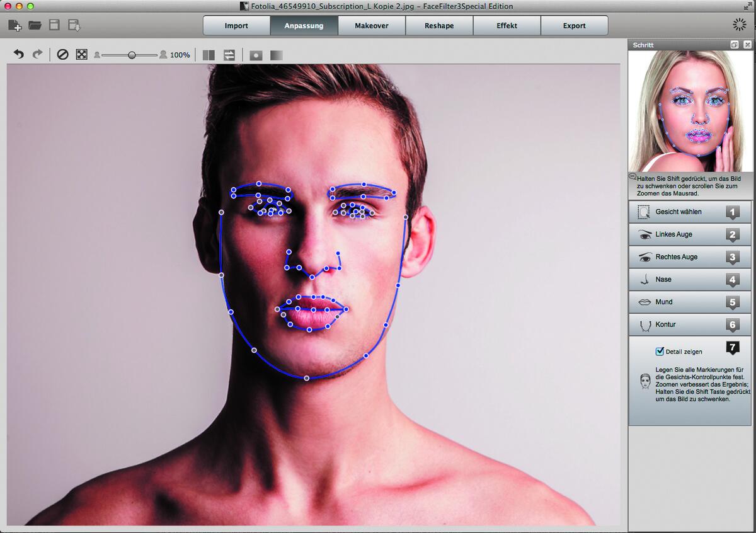The height and width of the screenshot is (533, 756).
Task: Open the Effekt tab
Action: (507, 26)
